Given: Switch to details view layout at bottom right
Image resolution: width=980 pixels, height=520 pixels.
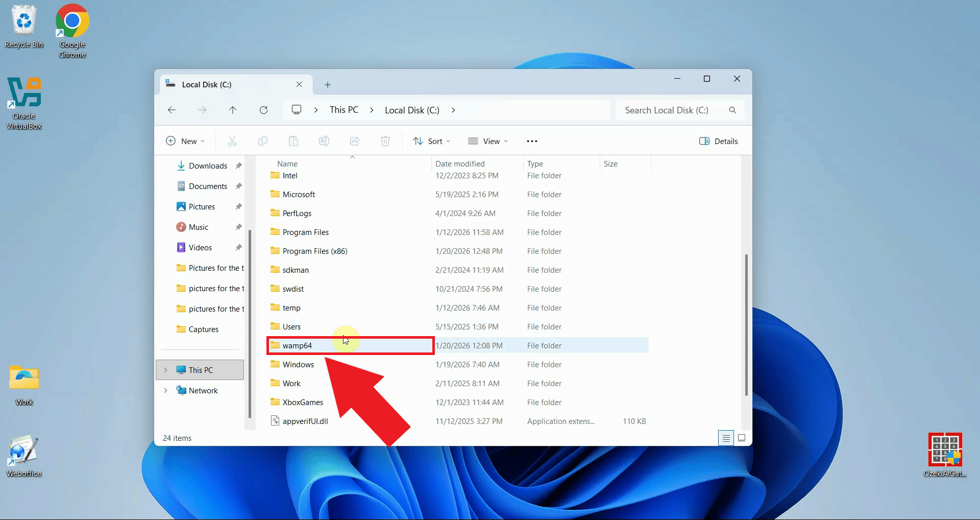Looking at the screenshot, I should point(726,438).
